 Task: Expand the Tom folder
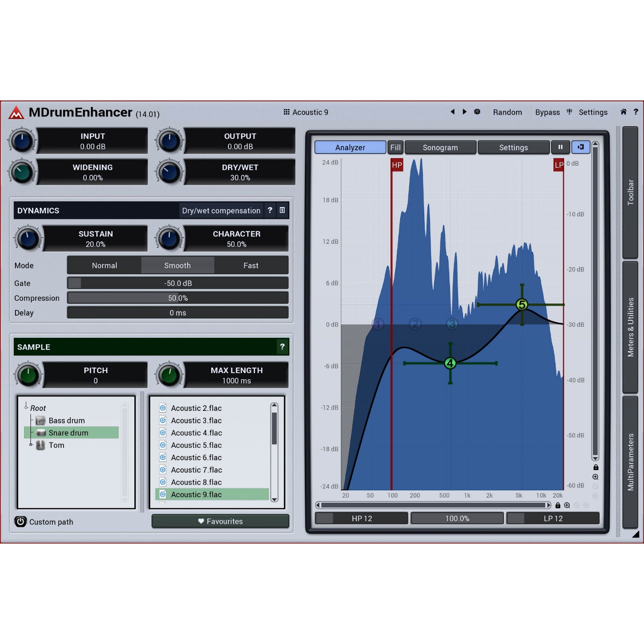tap(31, 444)
